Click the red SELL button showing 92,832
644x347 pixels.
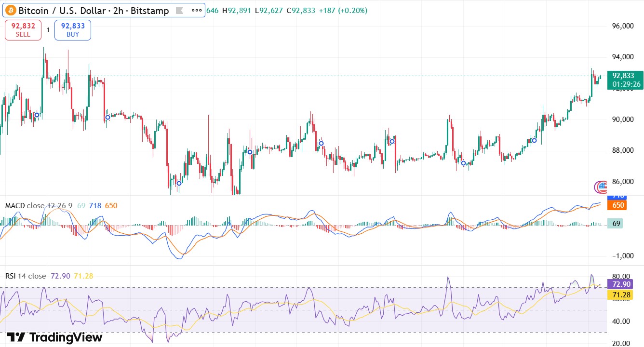(23, 29)
